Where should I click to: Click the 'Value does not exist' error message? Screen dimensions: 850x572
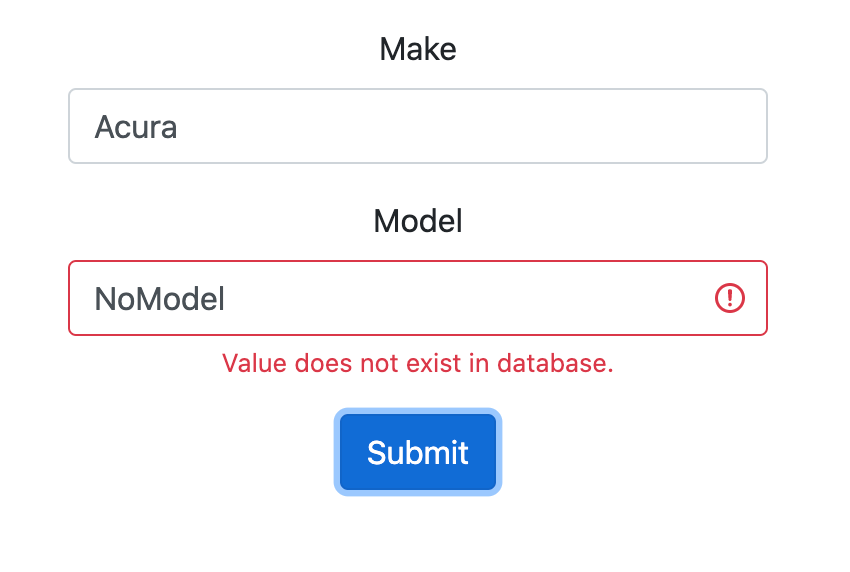[417, 363]
